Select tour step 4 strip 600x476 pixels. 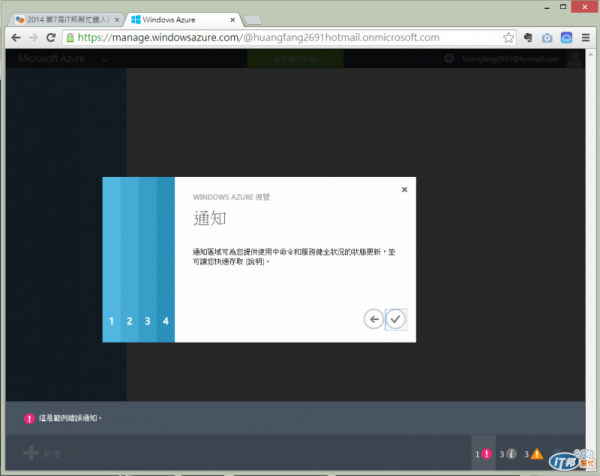click(x=166, y=260)
